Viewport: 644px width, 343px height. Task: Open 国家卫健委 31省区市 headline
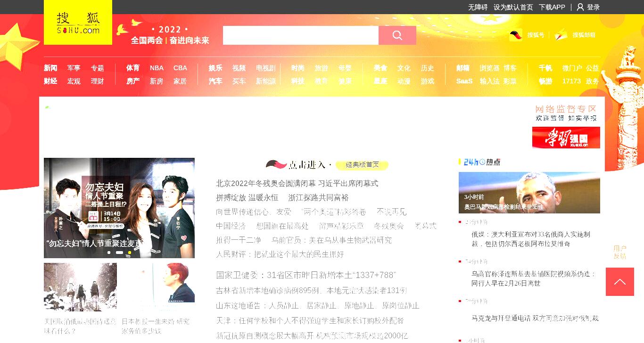tap(306, 275)
